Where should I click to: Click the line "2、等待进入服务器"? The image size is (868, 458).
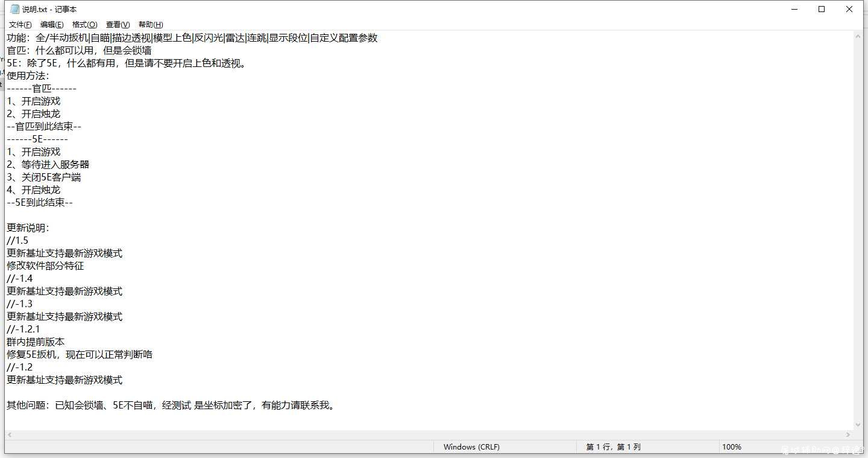point(48,165)
